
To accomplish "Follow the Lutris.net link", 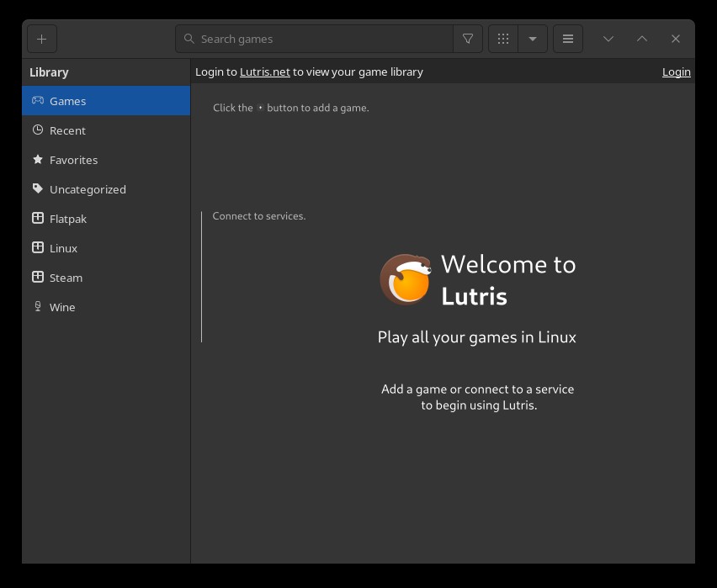I will coord(265,72).
